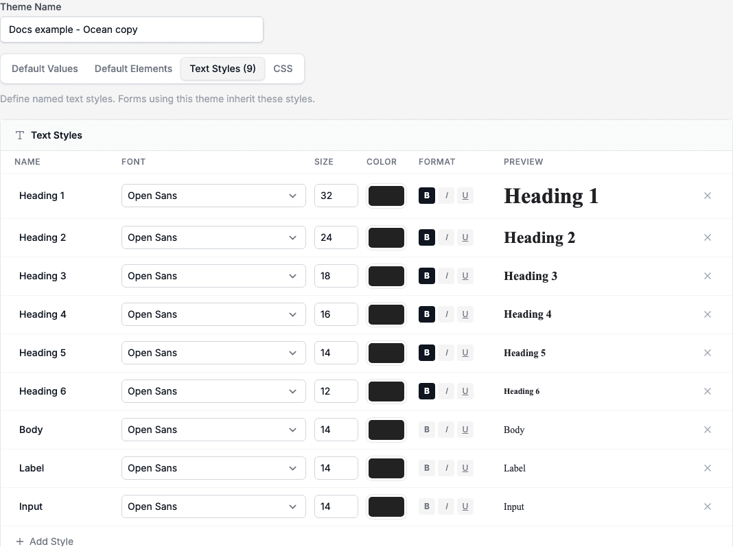Toggle underline for Heading 3
Image resolution: width=733 pixels, height=560 pixels.
[x=465, y=276]
